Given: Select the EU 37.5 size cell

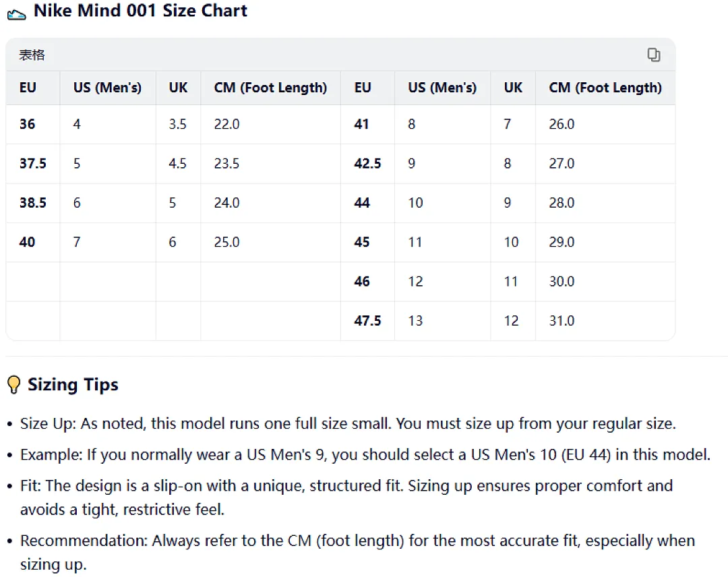Looking at the screenshot, I should (x=33, y=163).
